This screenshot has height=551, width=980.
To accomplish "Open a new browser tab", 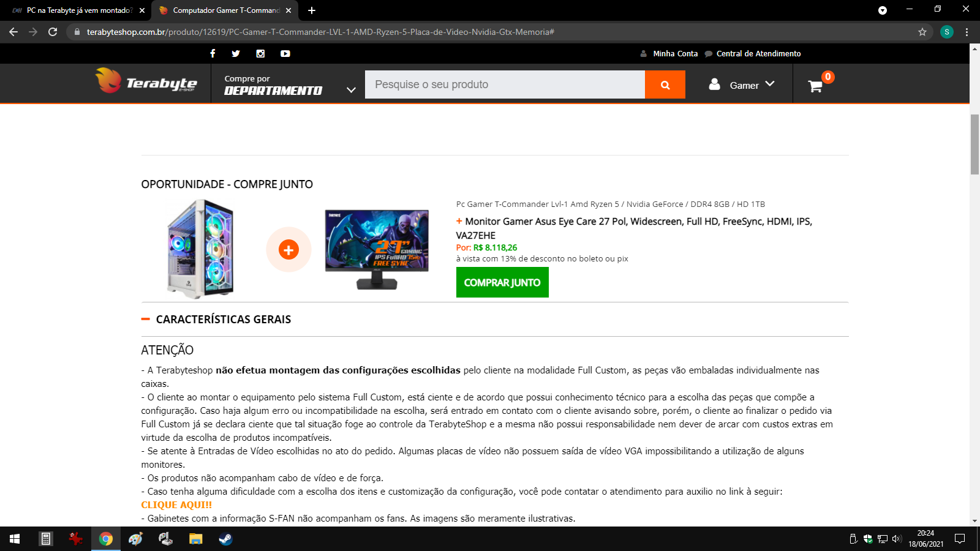I will [x=312, y=10].
